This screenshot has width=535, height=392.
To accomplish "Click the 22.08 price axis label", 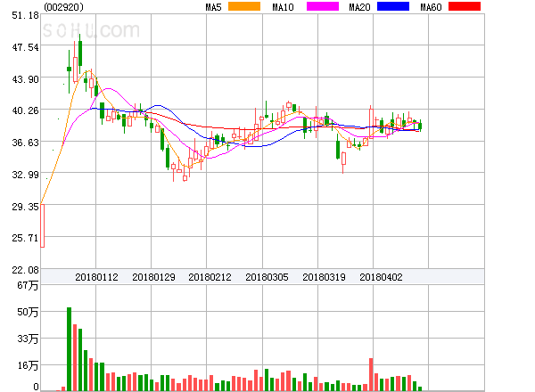I will click(x=25, y=270).
